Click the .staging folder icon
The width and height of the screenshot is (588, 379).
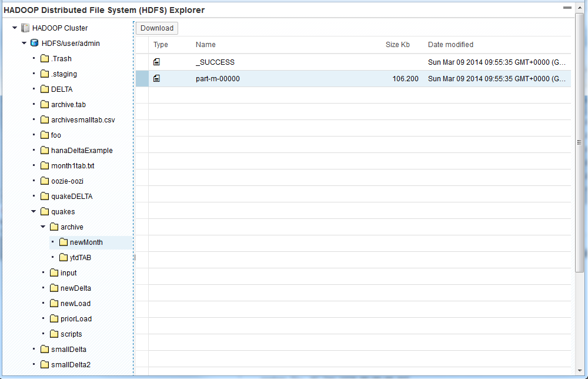pos(45,74)
